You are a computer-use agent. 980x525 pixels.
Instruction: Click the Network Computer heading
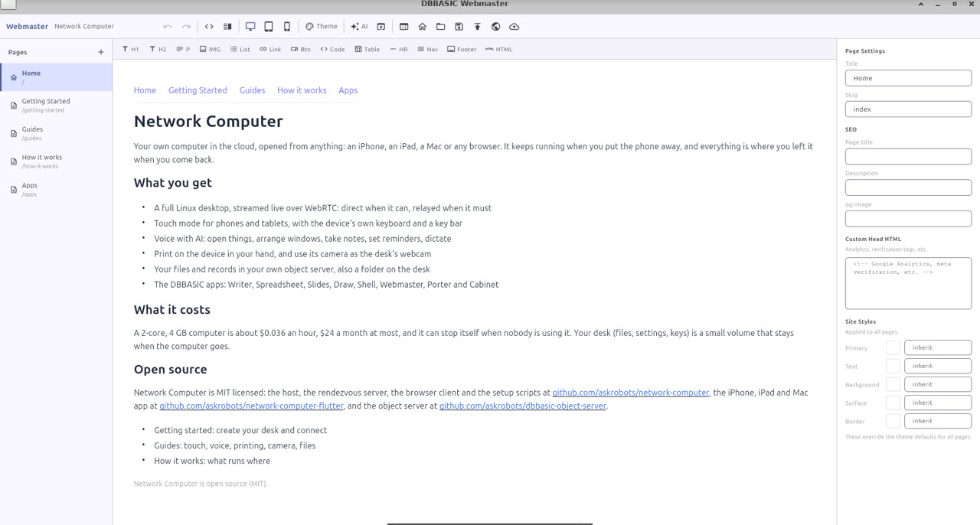208,121
